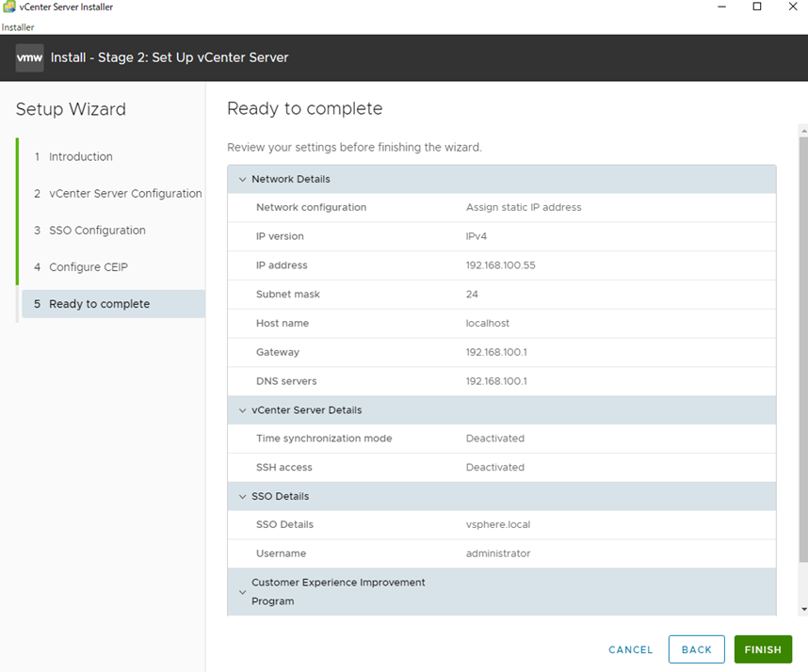Click the vertical scrollbar thumb
The image size is (808, 672).
pyautogui.click(x=804, y=349)
